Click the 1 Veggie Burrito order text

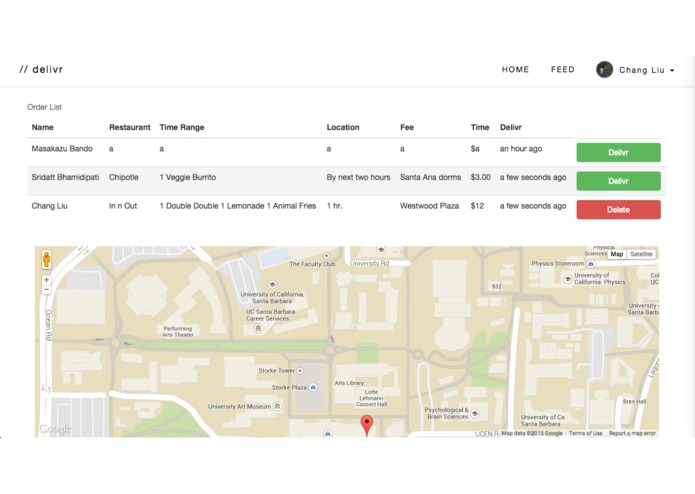tap(188, 177)
